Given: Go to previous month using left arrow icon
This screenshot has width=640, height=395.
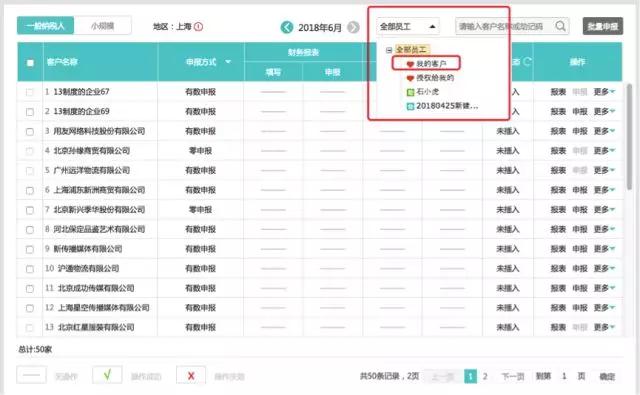Looking at the screenshot, I should (287, 27).
